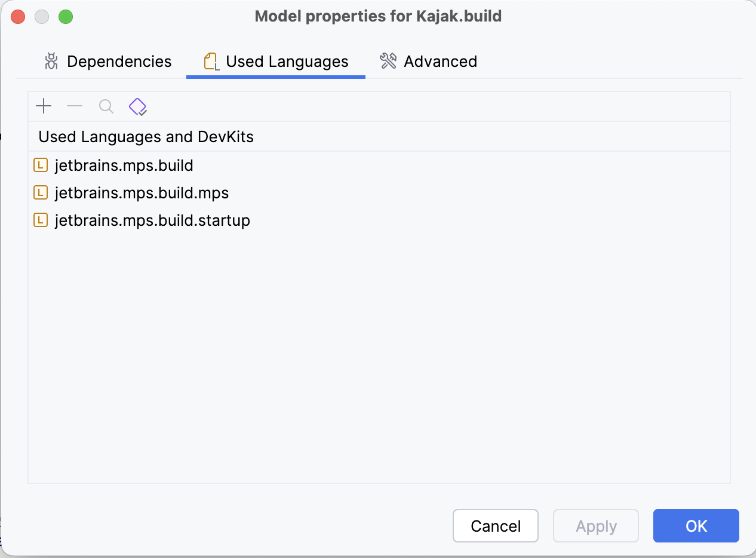Confirm with the OK button

click(696, 526)
